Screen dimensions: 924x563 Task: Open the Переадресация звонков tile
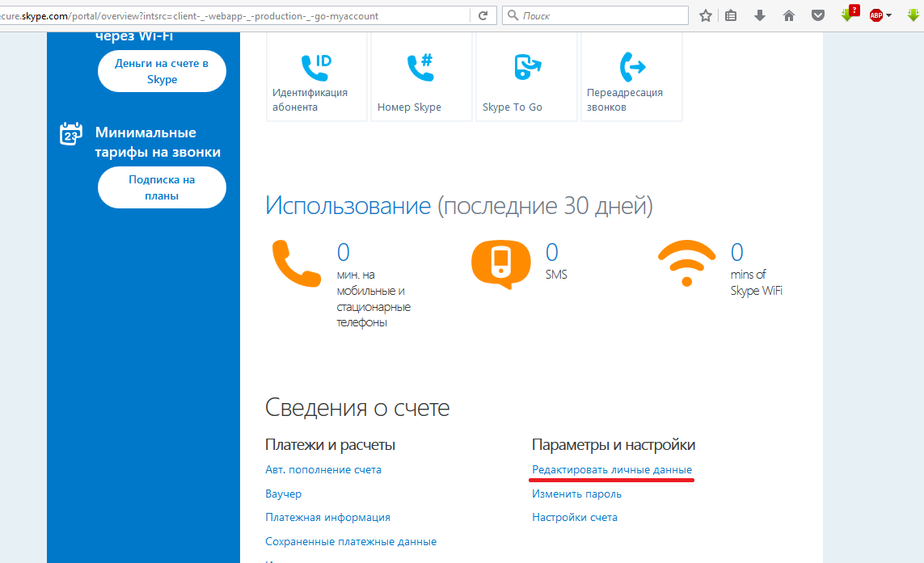coord(631,79)
